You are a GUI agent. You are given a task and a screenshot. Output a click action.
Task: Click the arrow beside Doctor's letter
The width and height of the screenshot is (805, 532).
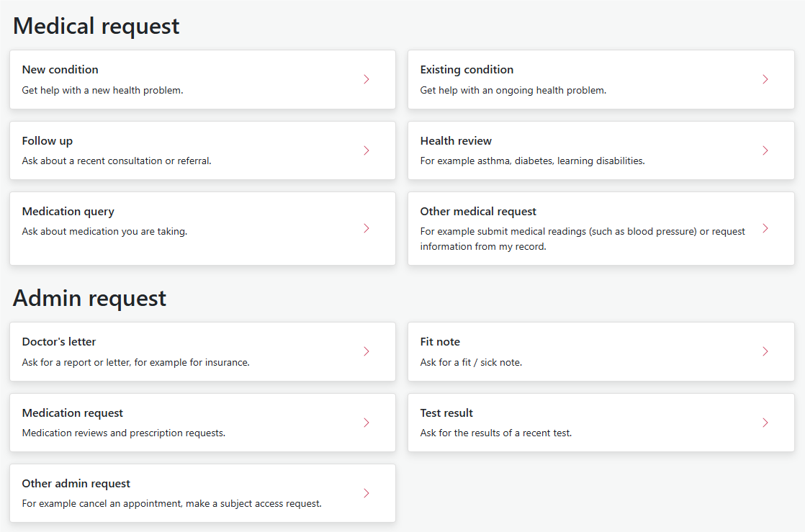coord(366,351)
